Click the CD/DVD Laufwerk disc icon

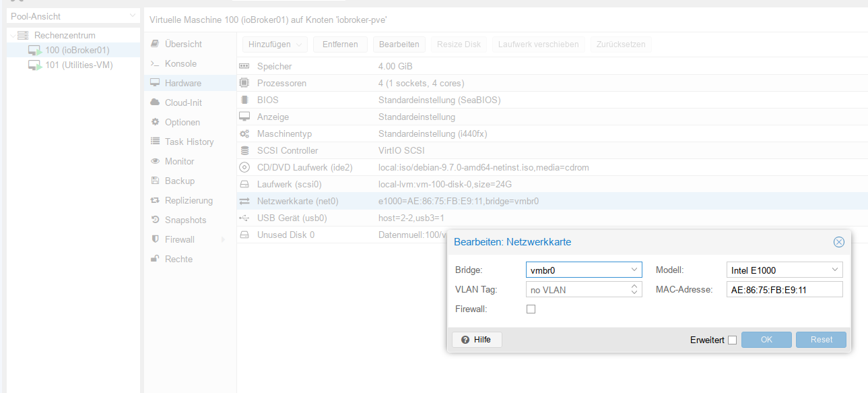click(x=244, y=167)
